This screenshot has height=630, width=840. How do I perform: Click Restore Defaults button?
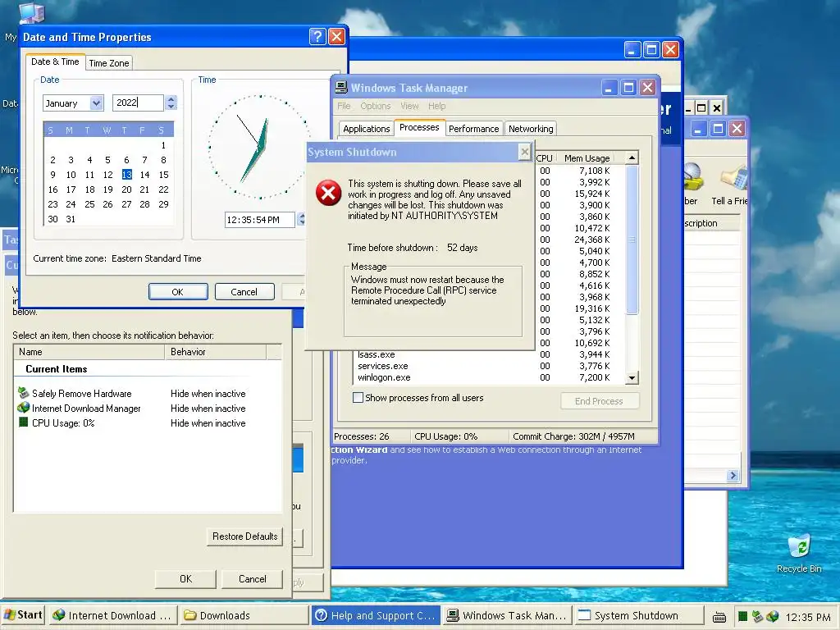(x=244, y=536)
